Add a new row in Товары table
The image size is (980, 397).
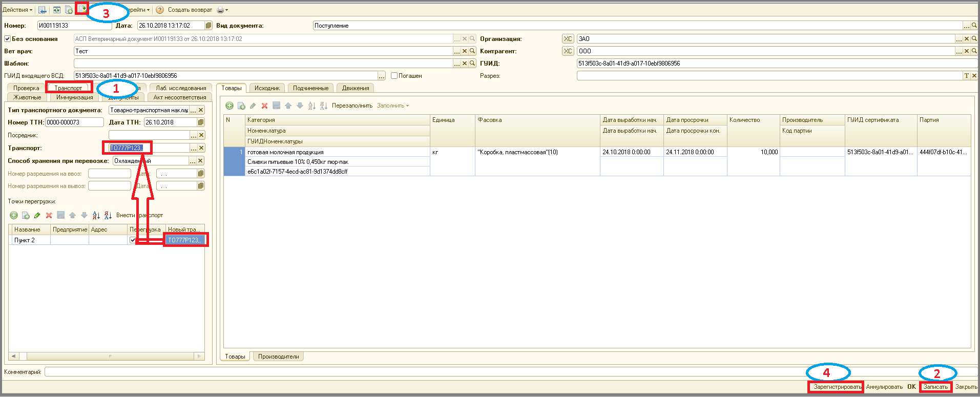(230, 106)
